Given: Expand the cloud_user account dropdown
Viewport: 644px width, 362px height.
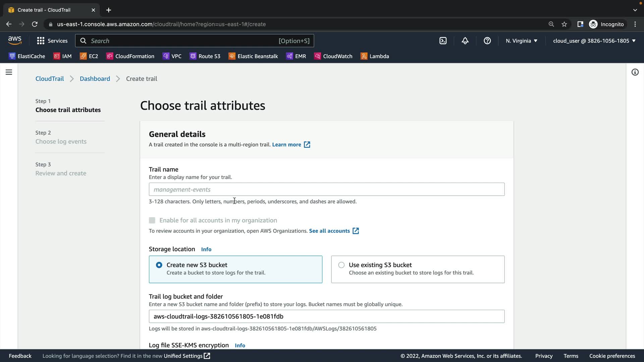Looking at the screenshot, I should click(x=594, y=41).
